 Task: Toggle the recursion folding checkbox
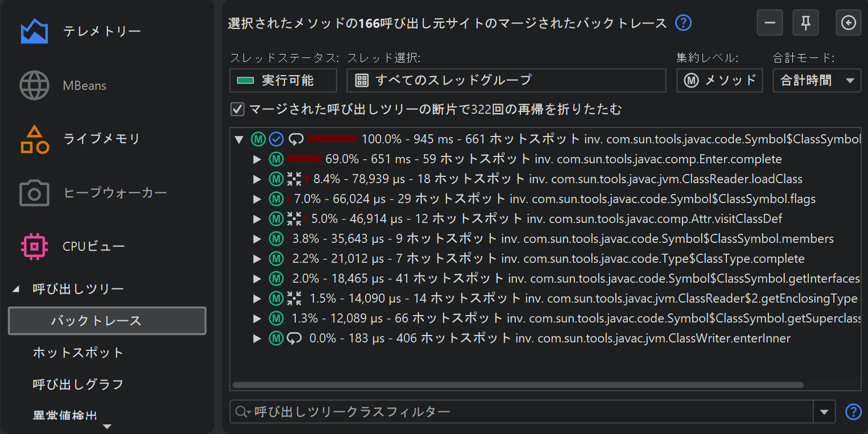point(237,109)
